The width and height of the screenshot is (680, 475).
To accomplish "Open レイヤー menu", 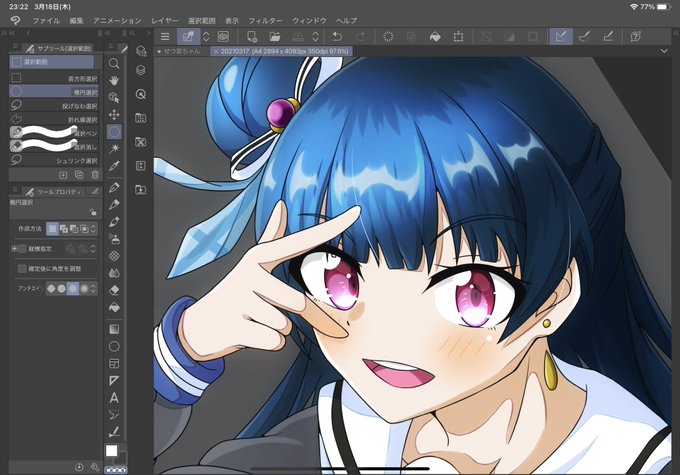I will point(165,20).
